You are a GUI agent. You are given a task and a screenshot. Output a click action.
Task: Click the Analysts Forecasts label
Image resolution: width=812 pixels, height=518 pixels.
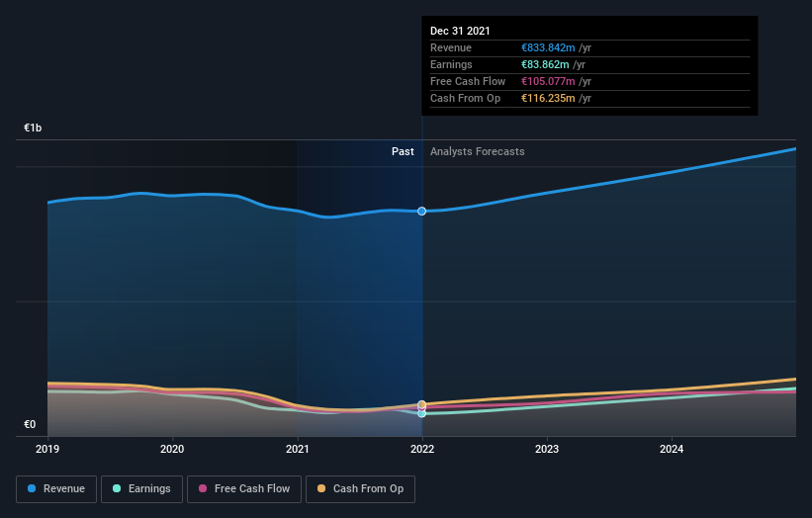tap(478, 151)
